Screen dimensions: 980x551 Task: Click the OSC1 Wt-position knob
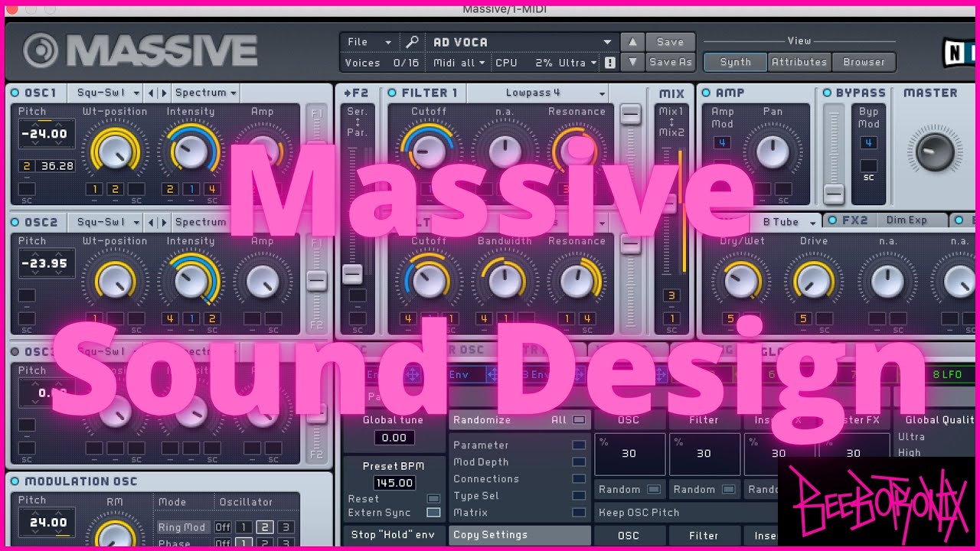tap(115, 151)
